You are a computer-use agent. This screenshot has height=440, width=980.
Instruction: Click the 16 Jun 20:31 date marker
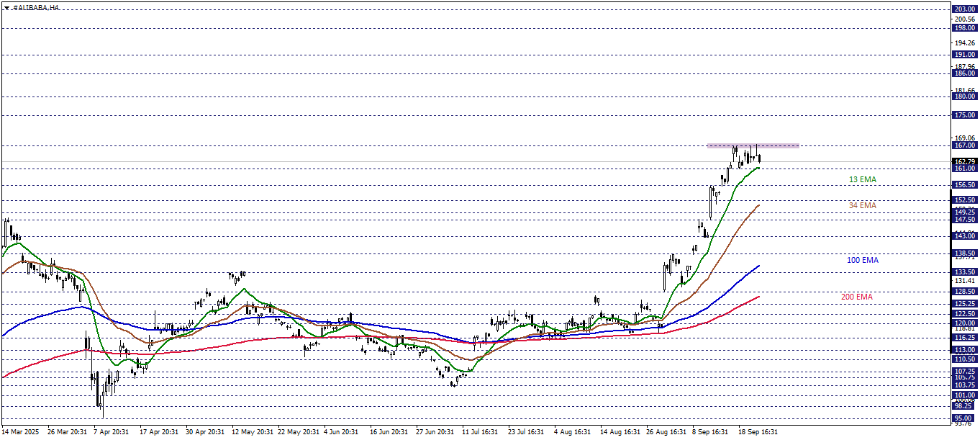388,432
